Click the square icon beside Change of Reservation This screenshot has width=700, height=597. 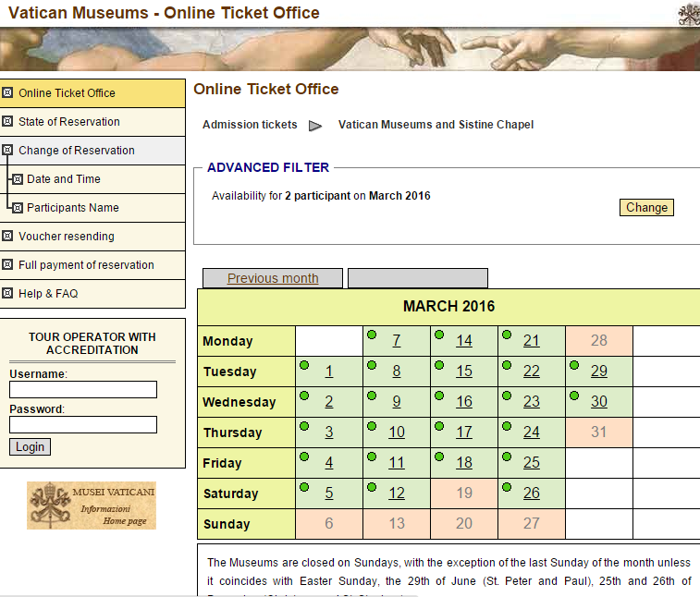(7, 150)
